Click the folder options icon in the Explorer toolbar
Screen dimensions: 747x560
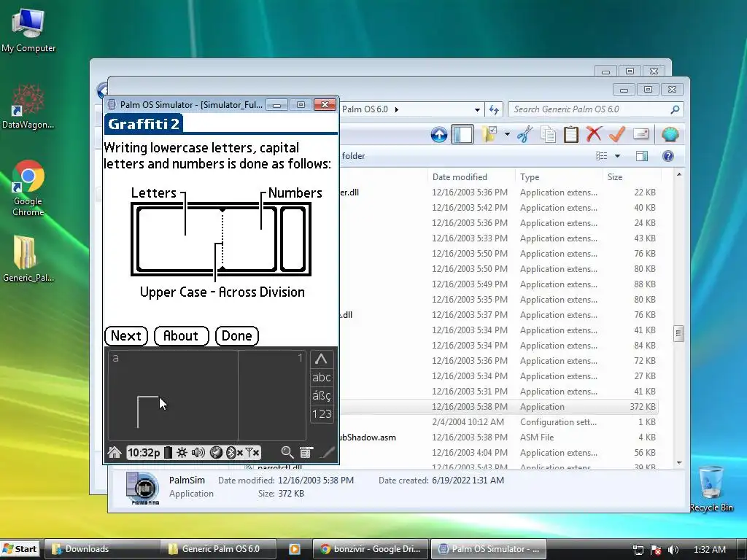(x=489, y=134)
